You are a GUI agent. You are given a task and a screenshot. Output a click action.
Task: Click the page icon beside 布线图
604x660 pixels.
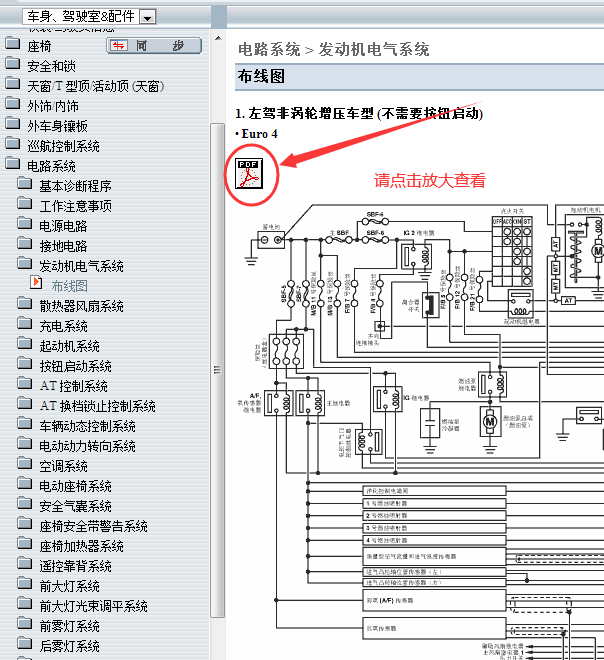pyautogui.click(x=37, y=282)
